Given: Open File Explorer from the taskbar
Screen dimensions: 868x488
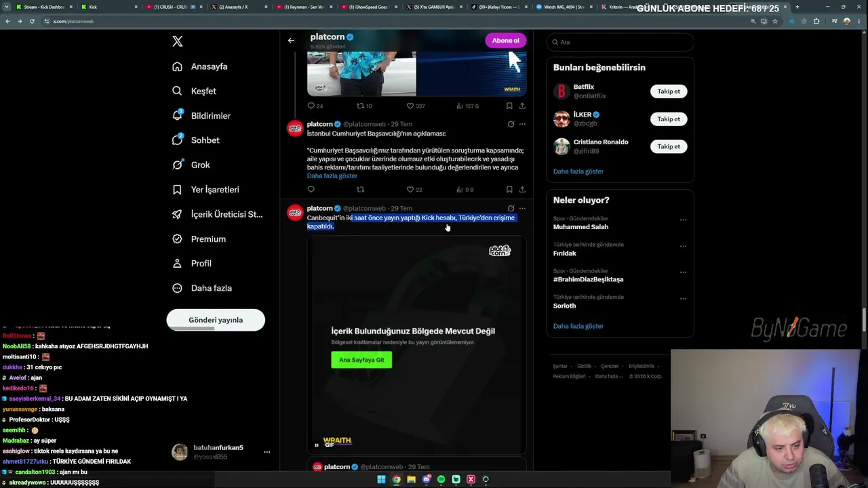Looking at the screenshot, I should (x=411, y=480).
